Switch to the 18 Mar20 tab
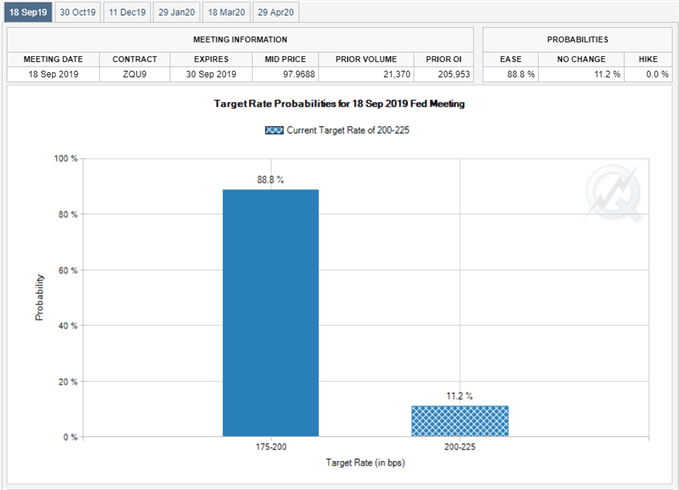679x490 pixels. coord(226,12)
